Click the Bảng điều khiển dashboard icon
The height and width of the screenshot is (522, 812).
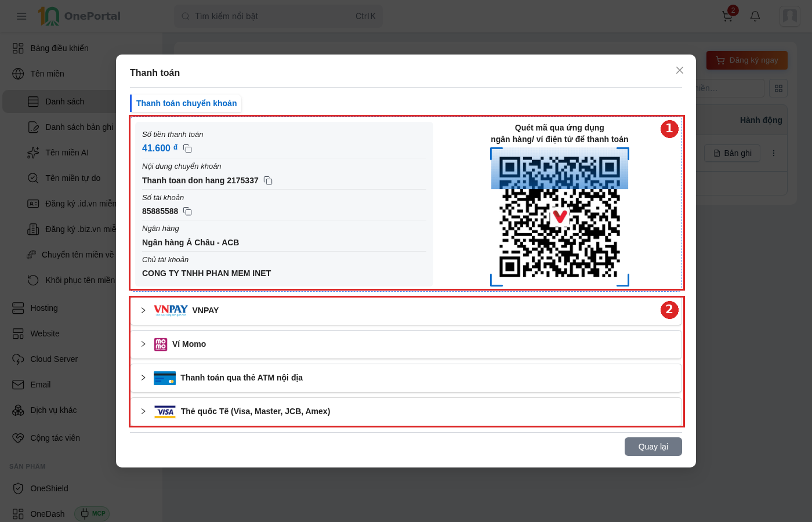[x=18, y=48]
